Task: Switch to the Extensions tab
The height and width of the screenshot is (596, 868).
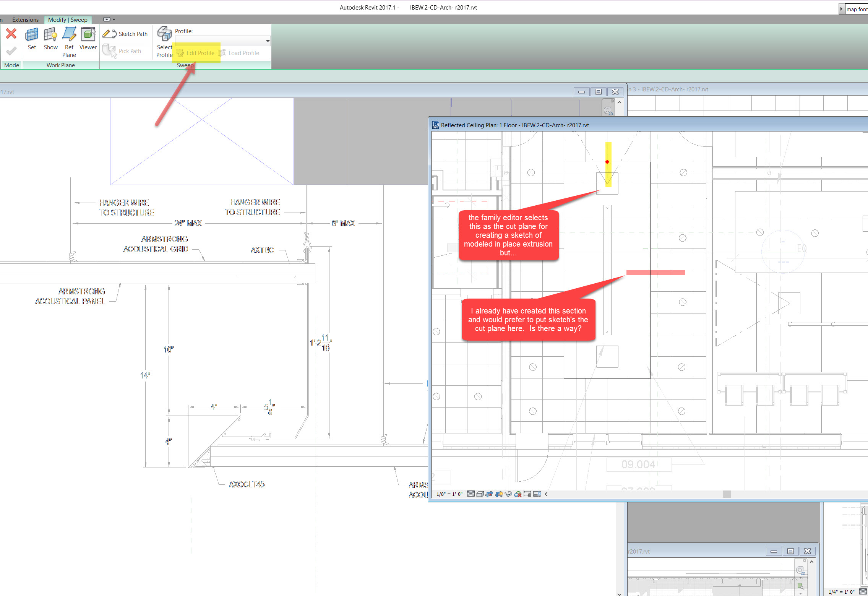Action: coord(25,19)
